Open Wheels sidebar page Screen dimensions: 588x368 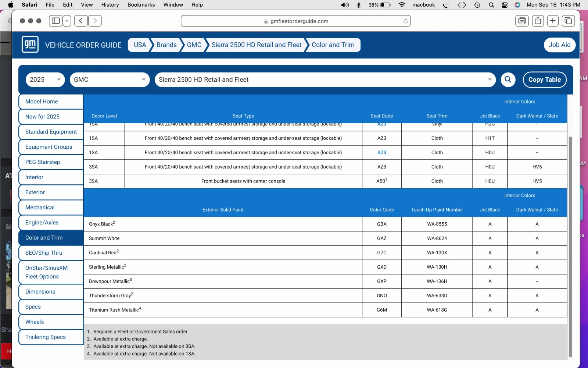[x=51, y=322]
